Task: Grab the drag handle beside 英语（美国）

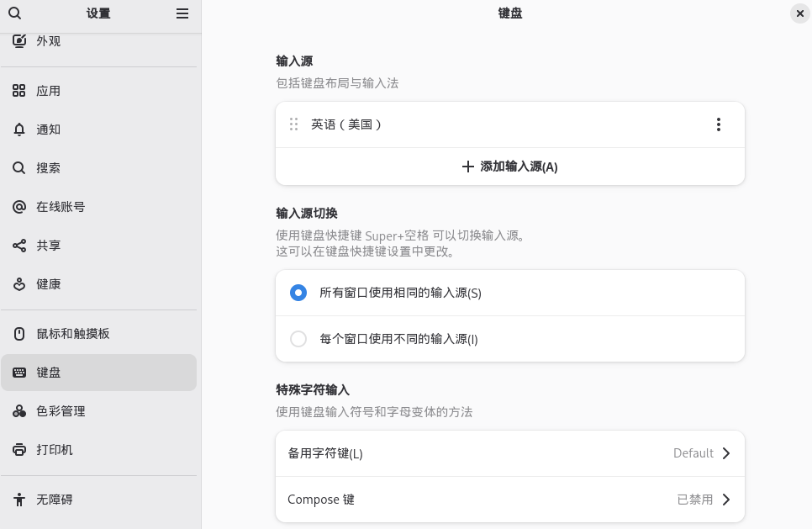Action: click(x=293, y=124)
